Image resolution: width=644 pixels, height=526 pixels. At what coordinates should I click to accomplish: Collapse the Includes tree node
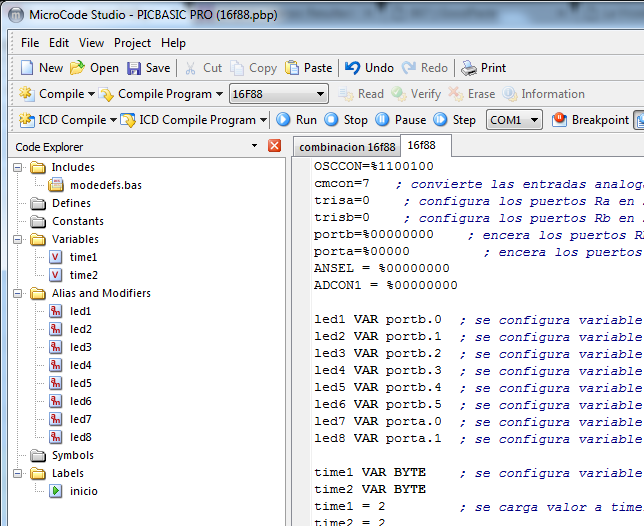pos(17,167)
